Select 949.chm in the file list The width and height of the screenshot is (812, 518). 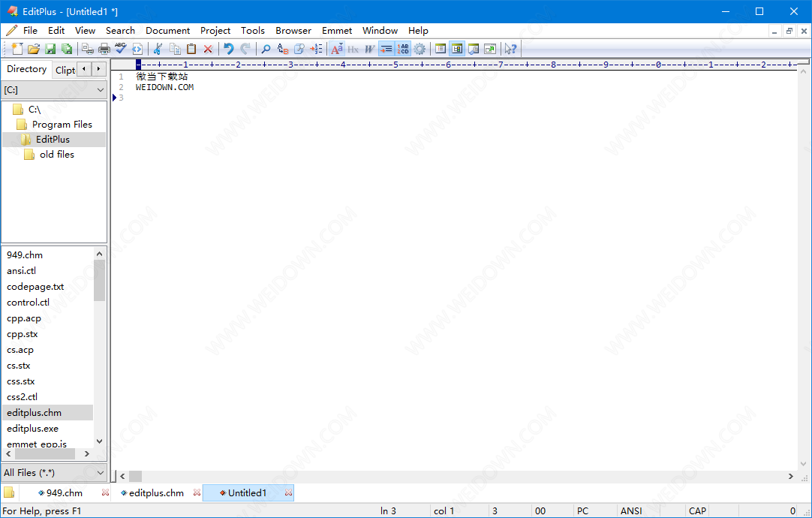point(25,254)
